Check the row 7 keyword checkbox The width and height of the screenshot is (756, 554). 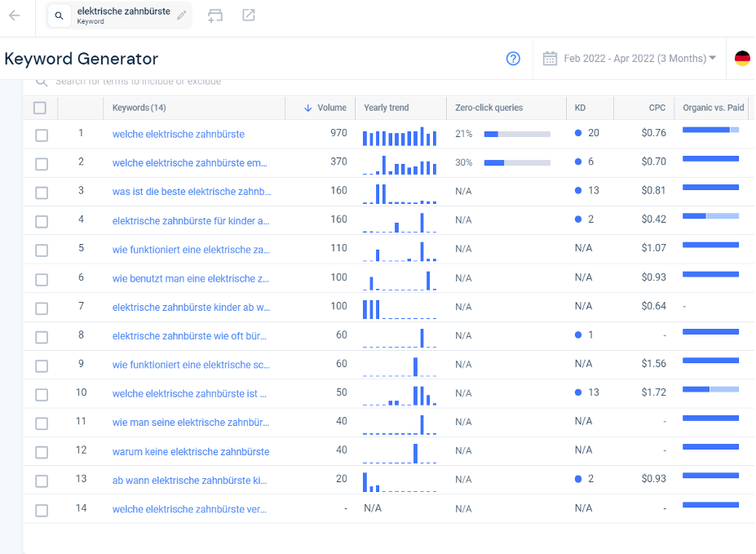42,308
